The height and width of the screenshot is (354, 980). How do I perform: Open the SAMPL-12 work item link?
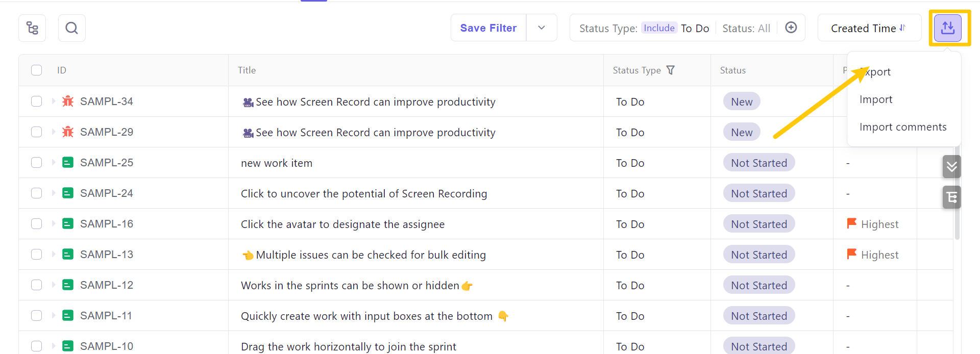[x=106, y=285]
